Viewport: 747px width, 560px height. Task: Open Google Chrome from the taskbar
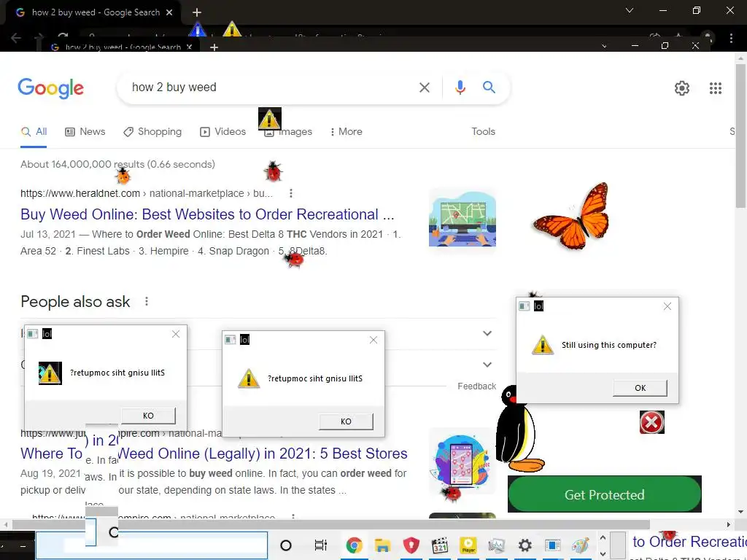[x=354, y=545]
